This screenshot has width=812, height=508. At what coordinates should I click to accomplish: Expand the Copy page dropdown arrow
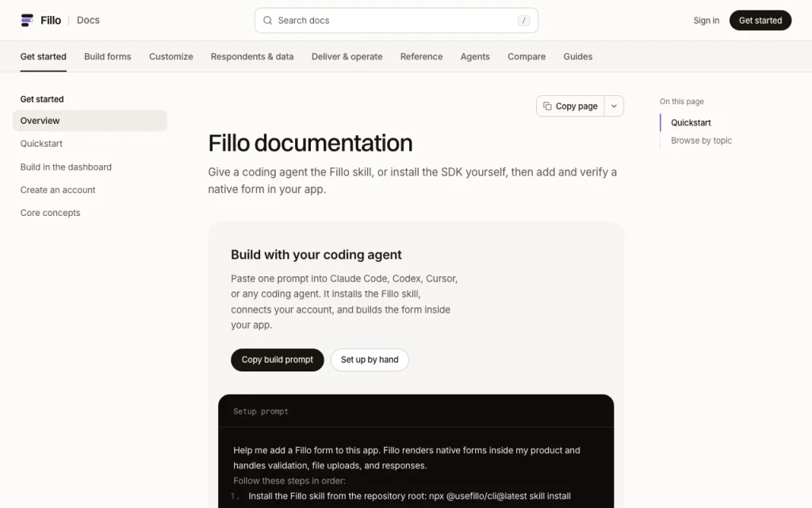[x=614, y=106]
